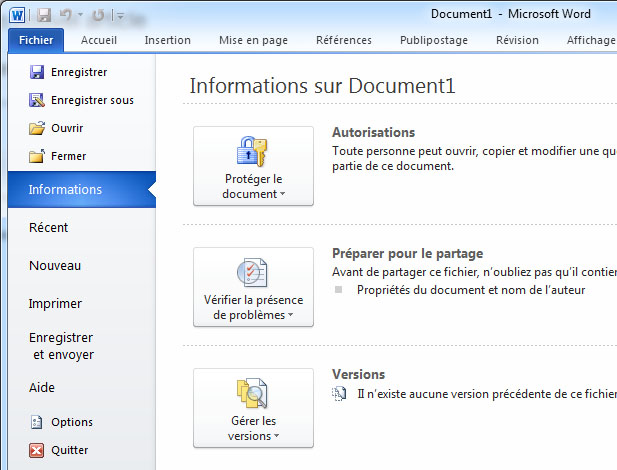
Task: Choose Fermer text in the sidebar
Action: click(68, 156)
